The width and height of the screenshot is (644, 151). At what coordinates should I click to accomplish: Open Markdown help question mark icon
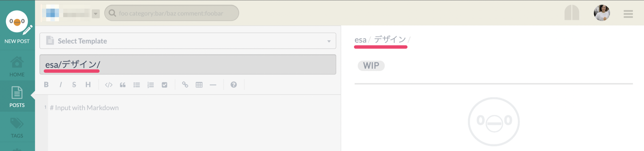234,85
